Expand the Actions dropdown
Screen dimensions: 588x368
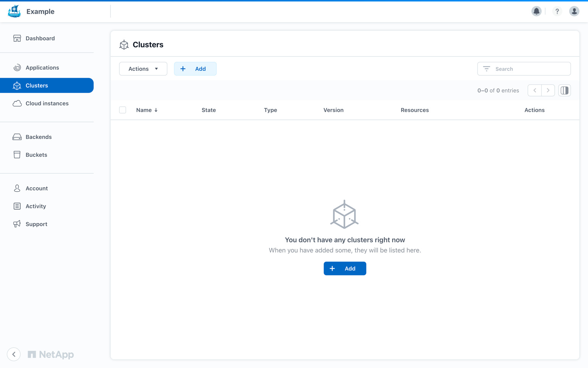pos(143,69)
